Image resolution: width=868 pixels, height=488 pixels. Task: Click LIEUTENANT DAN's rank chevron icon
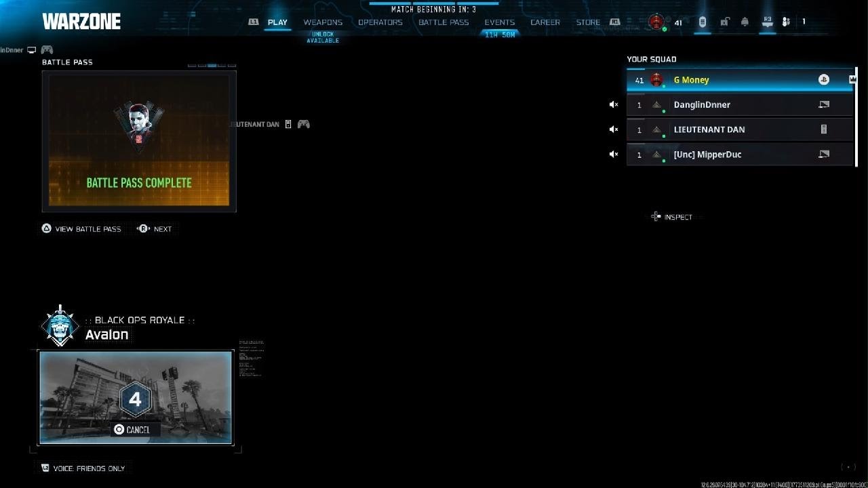click(656, 129)
